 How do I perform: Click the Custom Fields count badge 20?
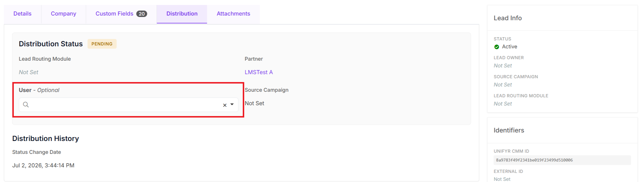click(x=141, y=14)
